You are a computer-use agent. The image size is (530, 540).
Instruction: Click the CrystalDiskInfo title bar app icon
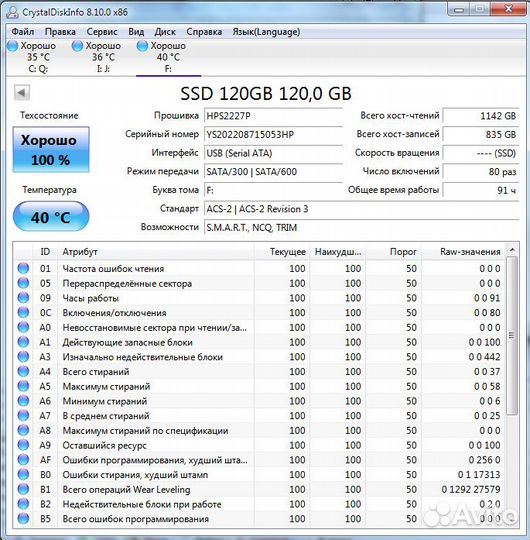[13, 12]
